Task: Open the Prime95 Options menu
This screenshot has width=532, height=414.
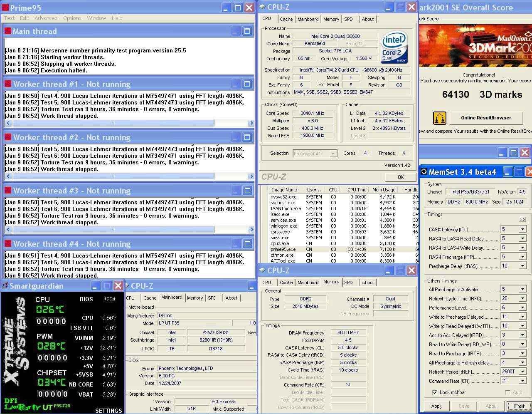Action: tap(72, 18)
